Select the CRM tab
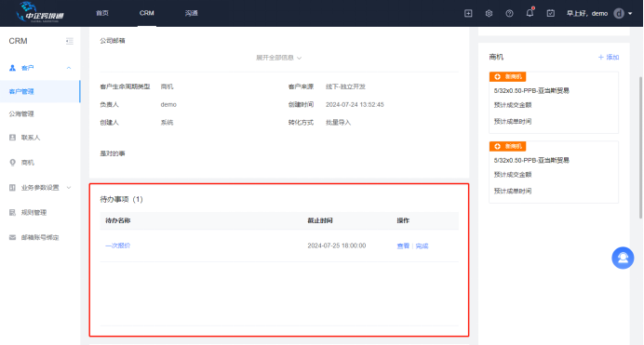 coord(147,13)
